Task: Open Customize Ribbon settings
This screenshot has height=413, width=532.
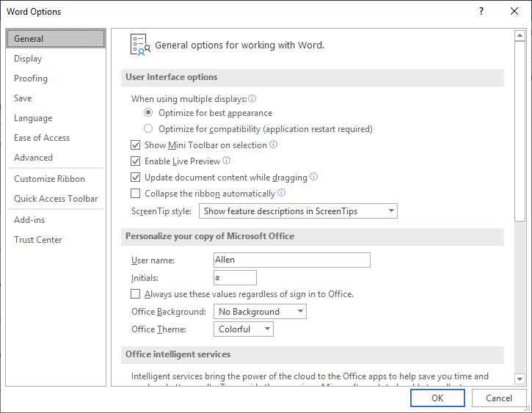Action: pyautogui.click(x=56, y=179)
